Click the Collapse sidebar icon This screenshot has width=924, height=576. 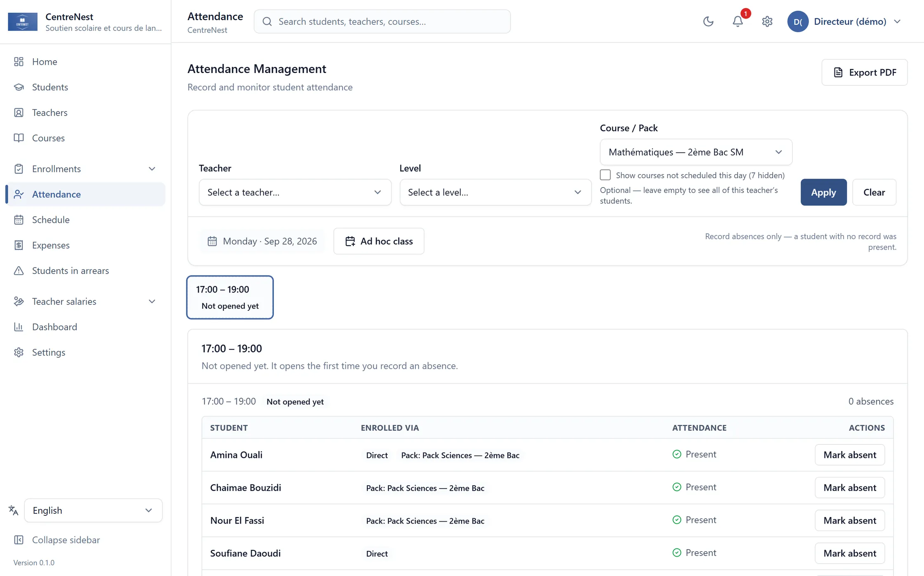point(19,540)
